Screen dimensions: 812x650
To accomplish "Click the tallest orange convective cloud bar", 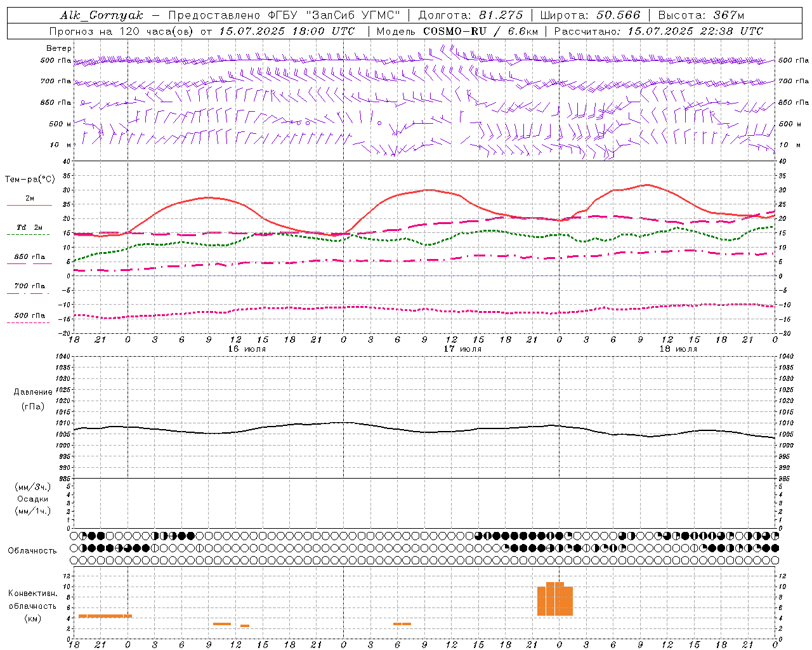I will (555, 599).
